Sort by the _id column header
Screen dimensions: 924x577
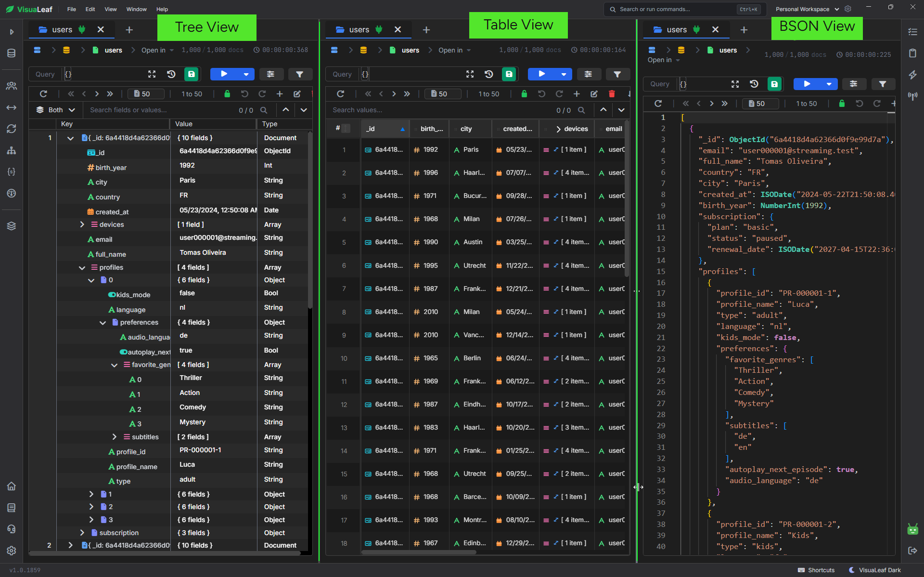pyautogui.click(x=385, y=129)
